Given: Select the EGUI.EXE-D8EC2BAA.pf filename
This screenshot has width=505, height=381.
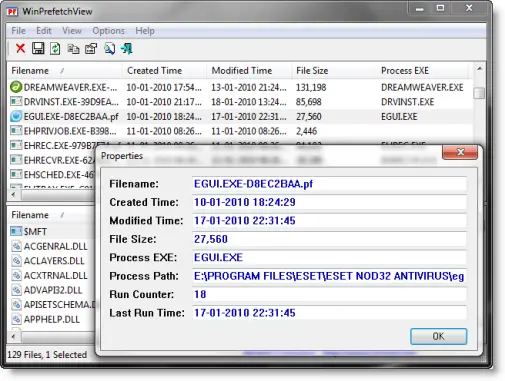Looking at the screenshot, I should pyautogui.click(x=71, y=117).
